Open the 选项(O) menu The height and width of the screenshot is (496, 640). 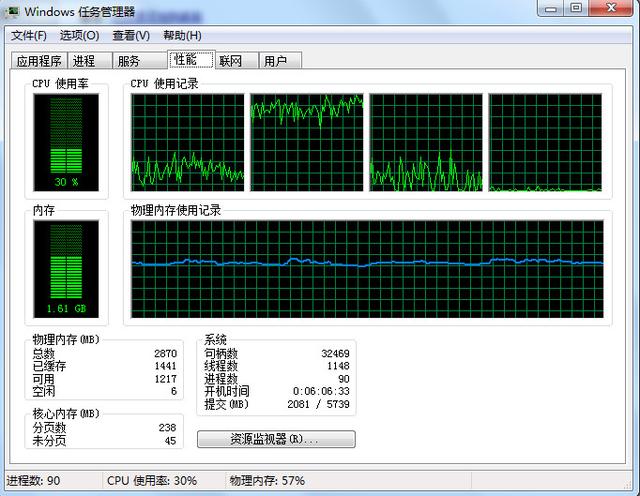point(79,36)
